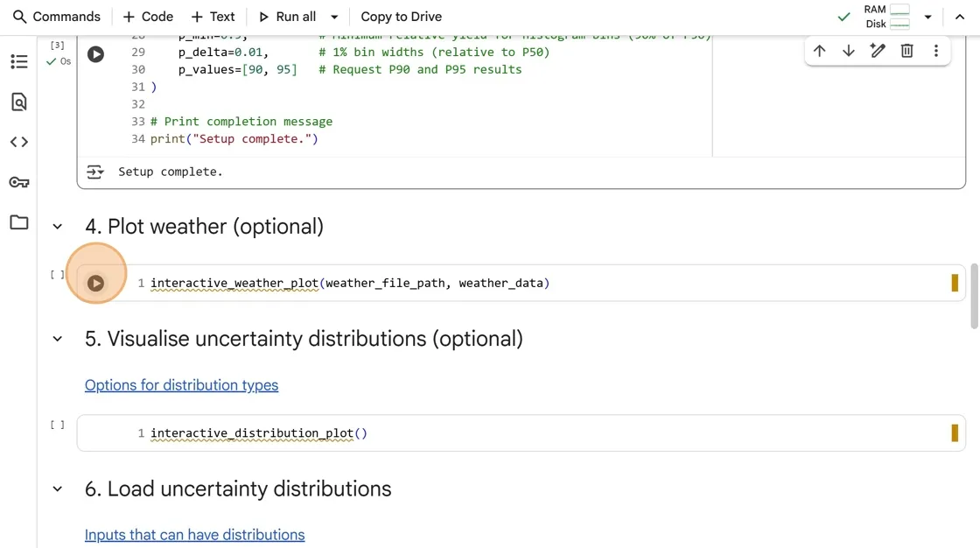
Task: Collapse the 'Plot weather' section
Action: (x=58, y=227)
